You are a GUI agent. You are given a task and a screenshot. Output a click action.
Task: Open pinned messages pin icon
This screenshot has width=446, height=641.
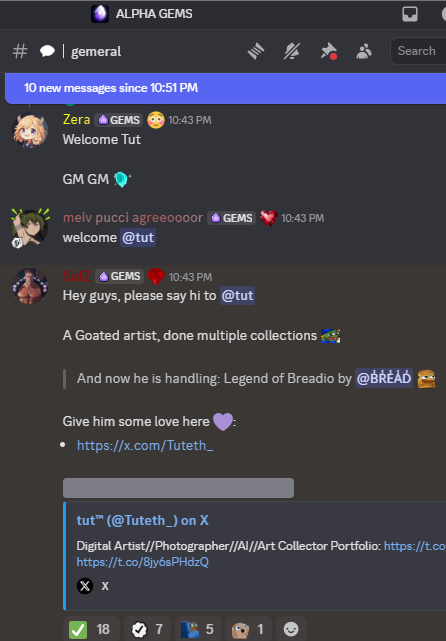point(328,52)
